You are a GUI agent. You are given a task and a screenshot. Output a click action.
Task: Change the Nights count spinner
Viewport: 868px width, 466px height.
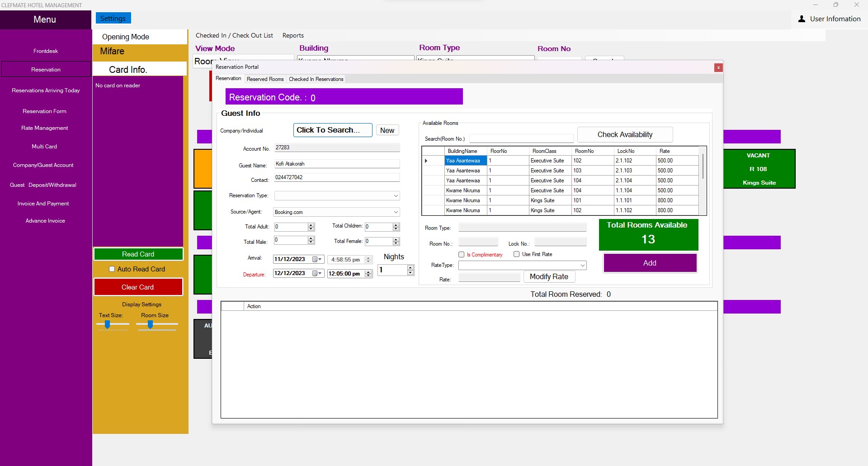pos(410,270)
